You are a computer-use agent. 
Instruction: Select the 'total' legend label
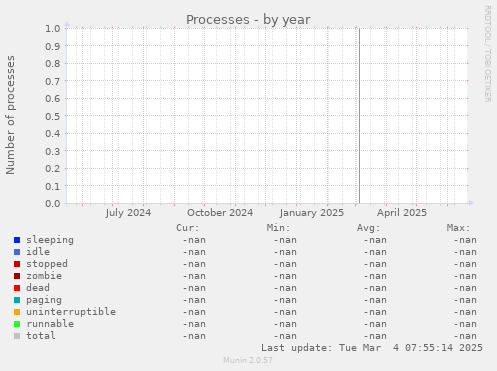click(x=41, y=336)
